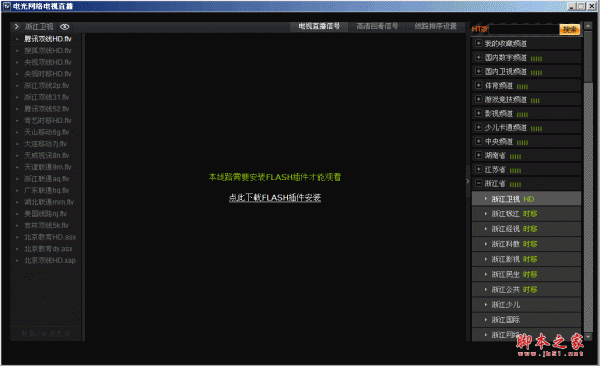Select the 浙江卫视 HD channel
The width and height of the screenshot is (600, 366).
(x=527, y=199)
